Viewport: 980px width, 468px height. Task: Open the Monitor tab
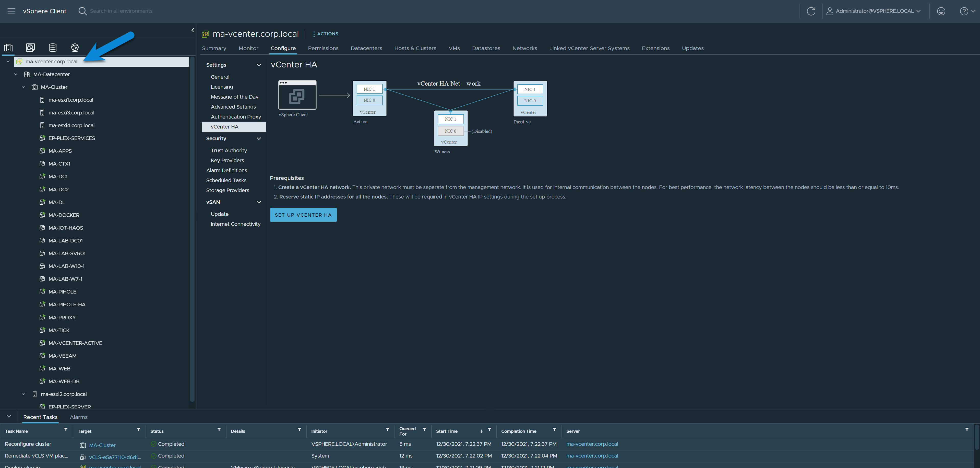tap(248, 48)
